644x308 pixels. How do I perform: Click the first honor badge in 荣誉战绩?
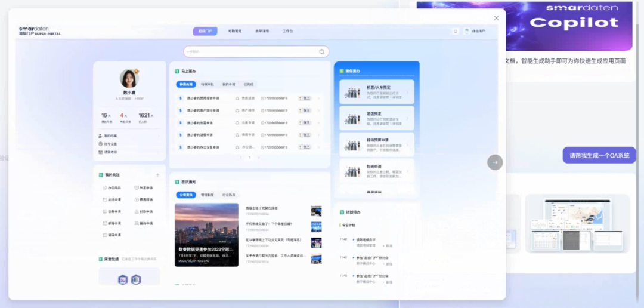[x=123, y=279]
